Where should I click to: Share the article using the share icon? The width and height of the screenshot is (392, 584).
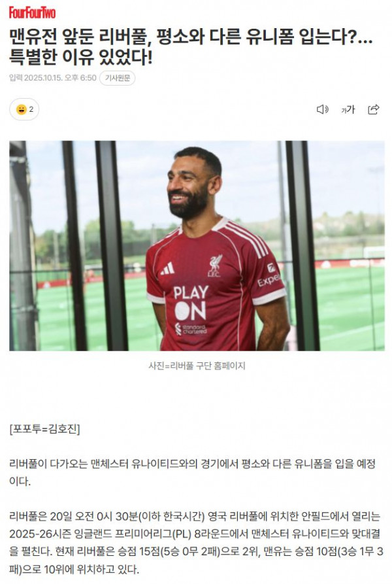374,109
